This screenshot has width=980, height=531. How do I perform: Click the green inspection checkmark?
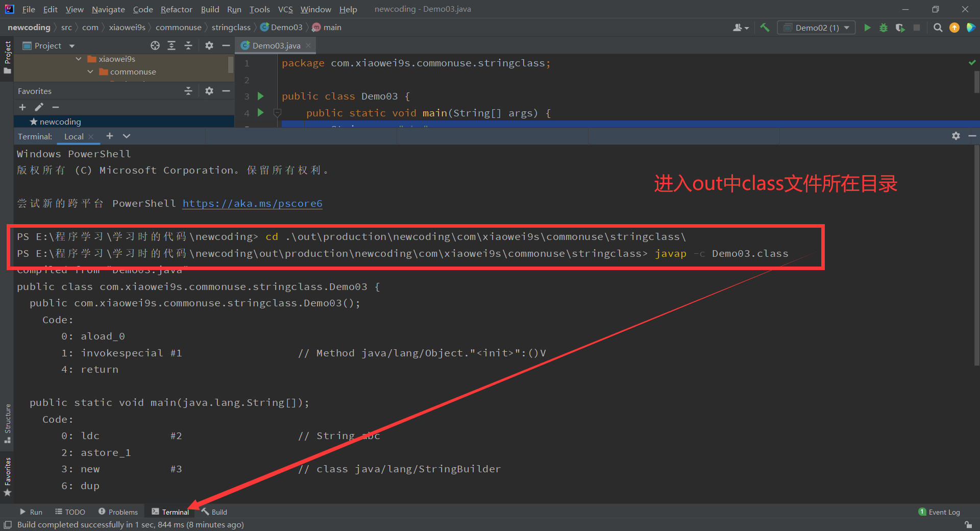point(972,62)
